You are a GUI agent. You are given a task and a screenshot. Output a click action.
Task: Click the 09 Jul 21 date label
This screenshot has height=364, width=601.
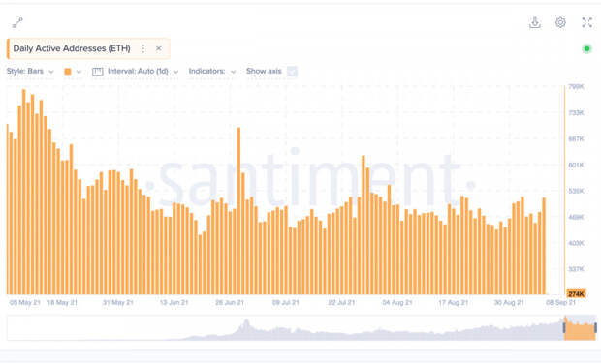[286, 302]
